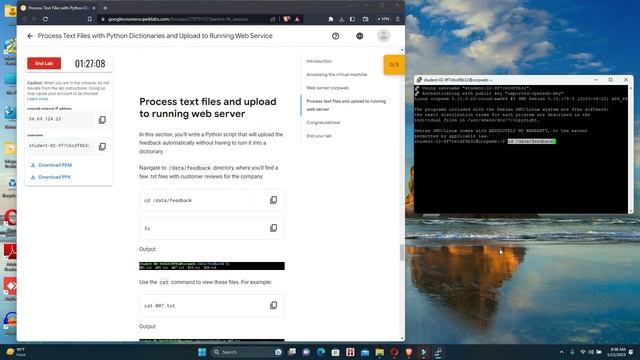Screen dimensions: 640x360
Task: Click the ls output terminal image
Action: point(212,266)
